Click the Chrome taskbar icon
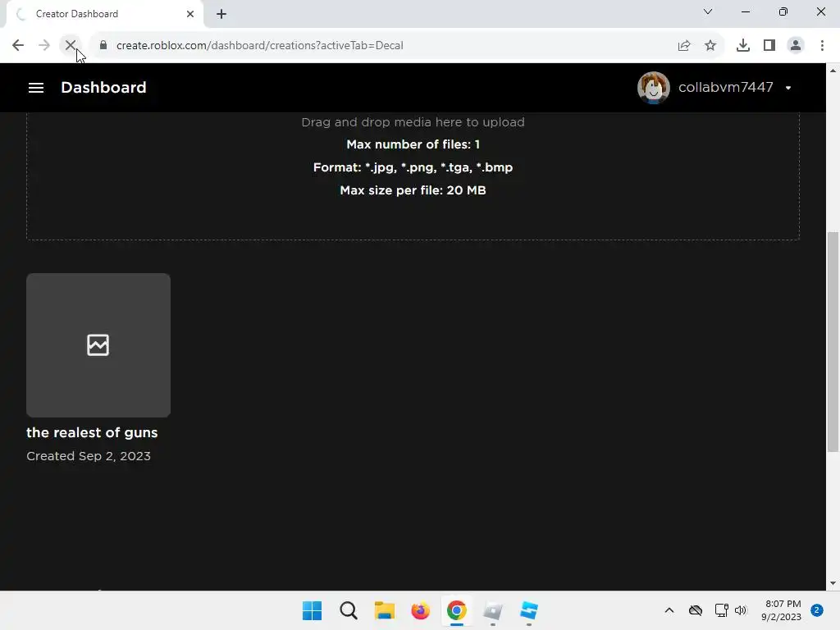The height and width of the screenshot is (630, 840). (456, 610)
